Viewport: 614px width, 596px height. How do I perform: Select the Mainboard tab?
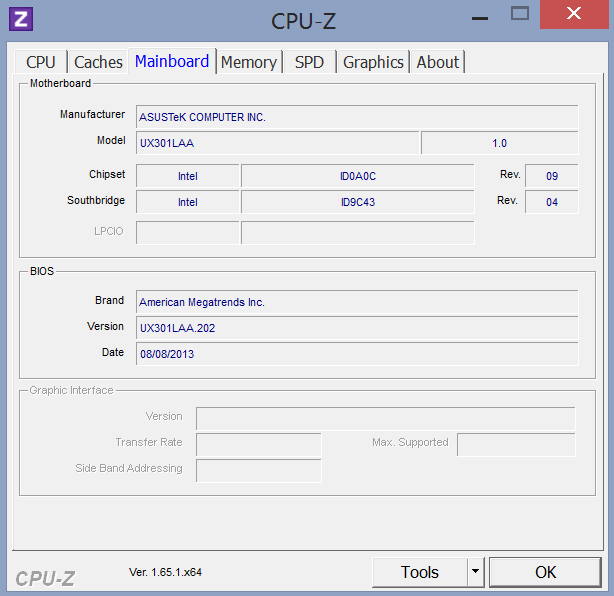coord(172,61)
